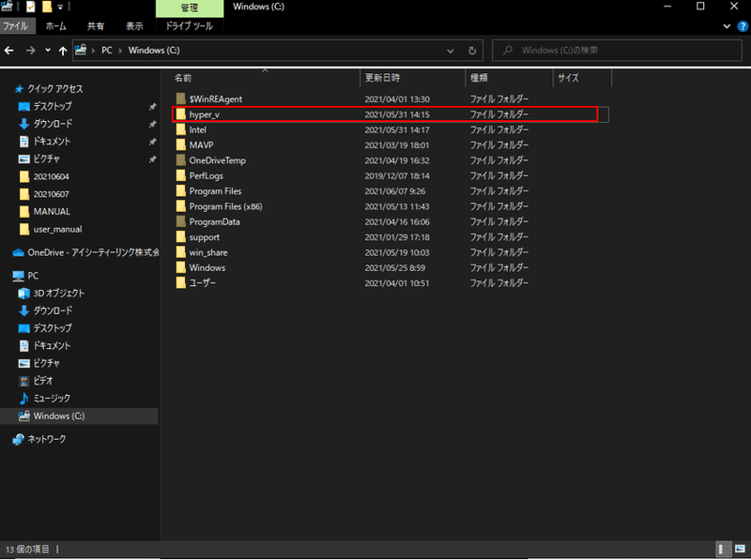Select the Intel folder icon
The height and width of the screenshot is (560, 751).
tap(180, 129)
